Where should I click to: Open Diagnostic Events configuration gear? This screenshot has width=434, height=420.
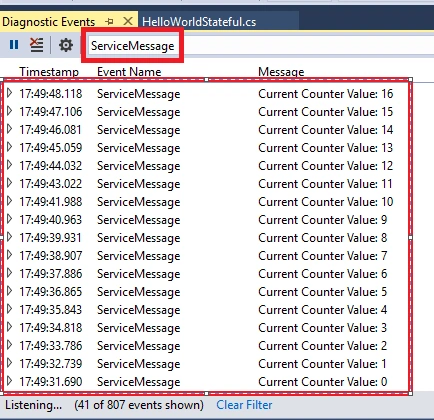tap(66, 45)
